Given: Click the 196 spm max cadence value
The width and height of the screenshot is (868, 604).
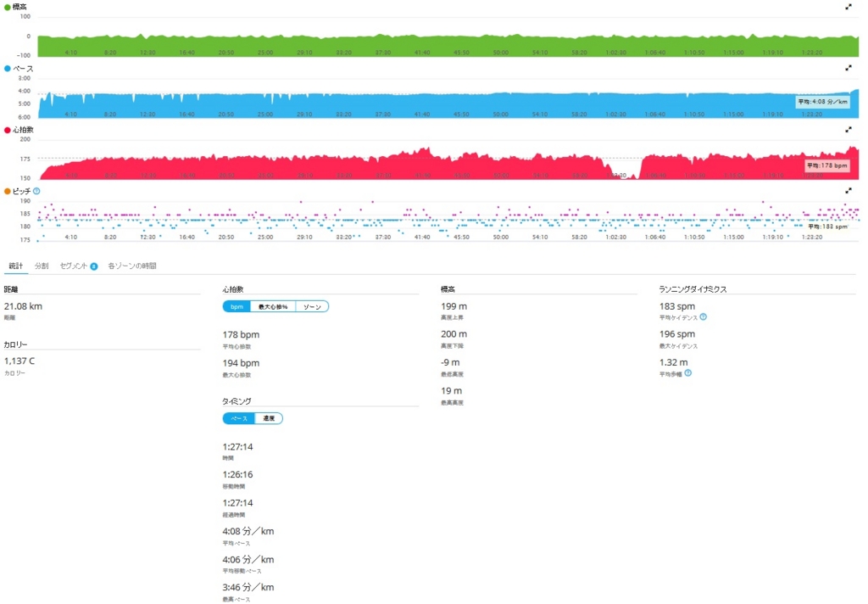Looking at the screenshot, I should coord(677,334).
